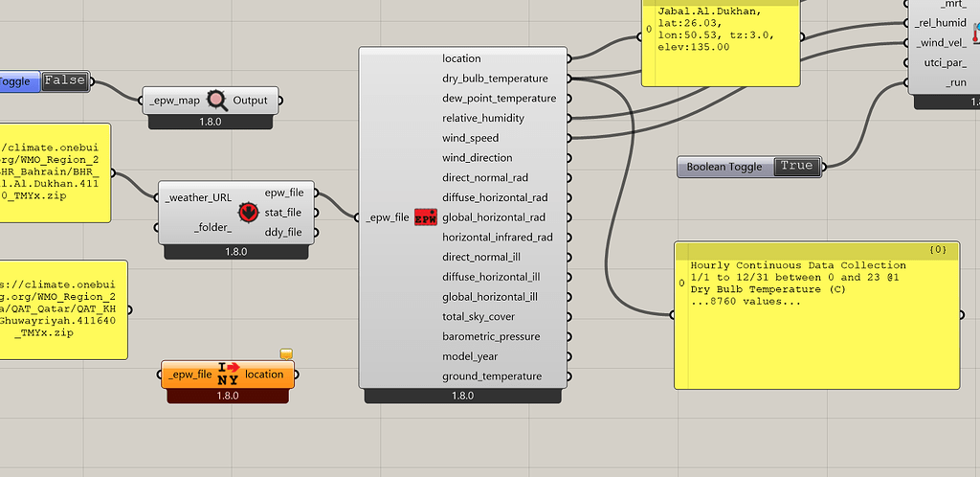The image size is (980, 477).
Task: Select the Qatar weather URL panel
Action: pyautogui.click(x=63, y=309)
